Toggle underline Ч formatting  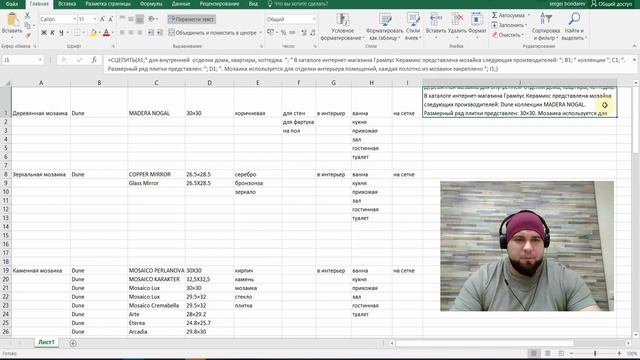pyautogui.click(x=61, y=33)
